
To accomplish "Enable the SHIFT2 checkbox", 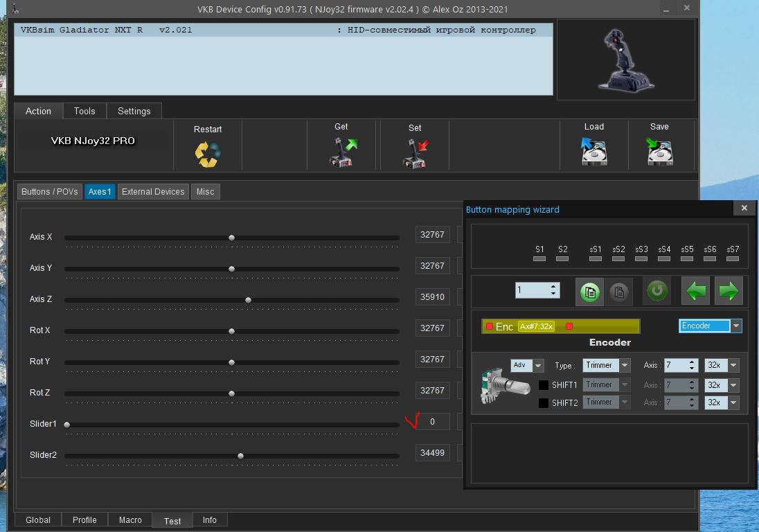I will point(544,403).
